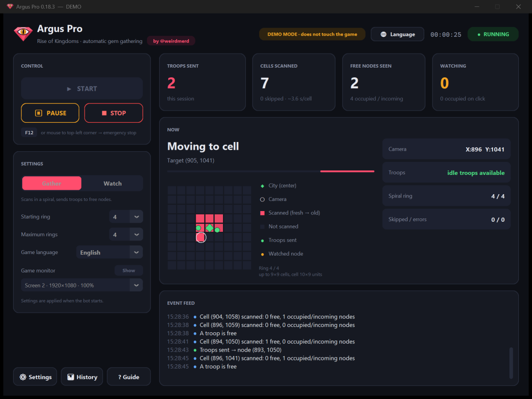532x399 pixels.
Task: Click the Argus Pro eye gem logo
Action: (23, 33)
